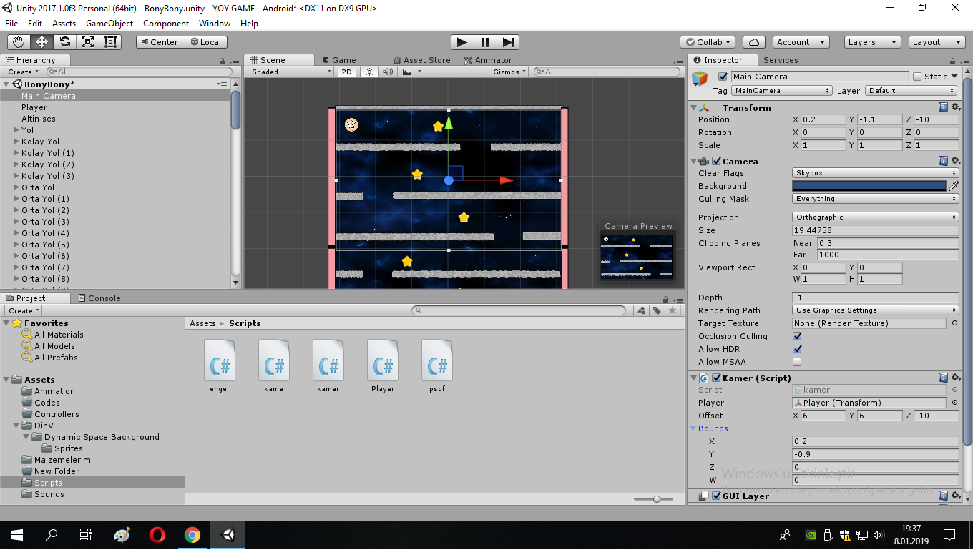Viewport: 973px width, 560px height.
Task: Open the GameObject menu
Action: 109,24
